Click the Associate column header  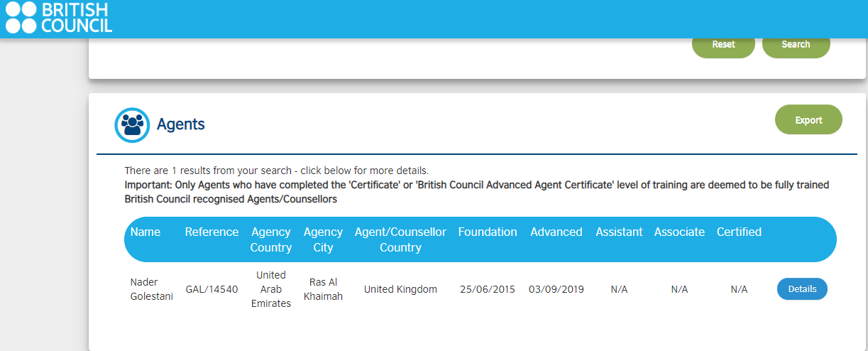[x=679, y=232]
